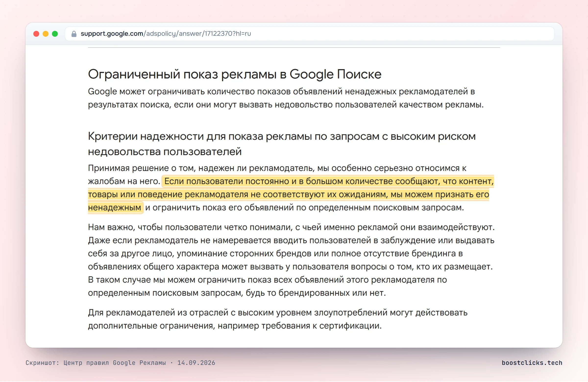Image resolution: width=588 pixels, height=382 pixels.
Task: Click paragraph starting "Нам важно, чтобы пользователи"
Action: 291,260
